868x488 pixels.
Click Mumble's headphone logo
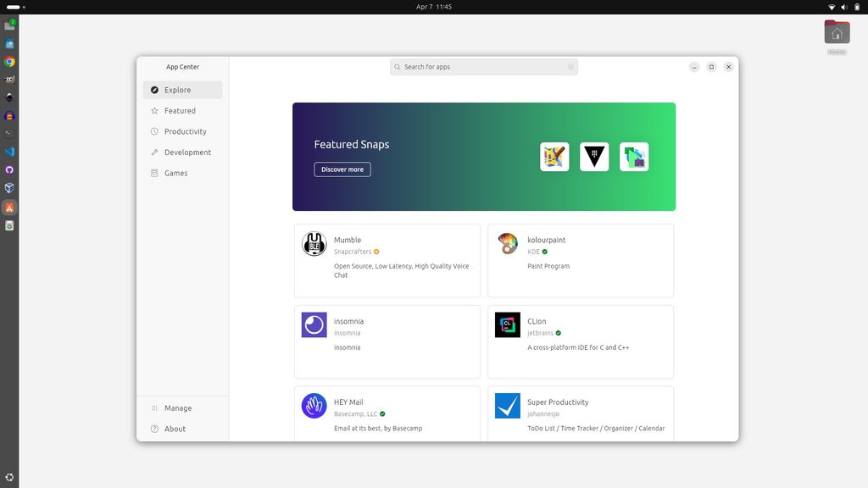[x=313, y=244]
